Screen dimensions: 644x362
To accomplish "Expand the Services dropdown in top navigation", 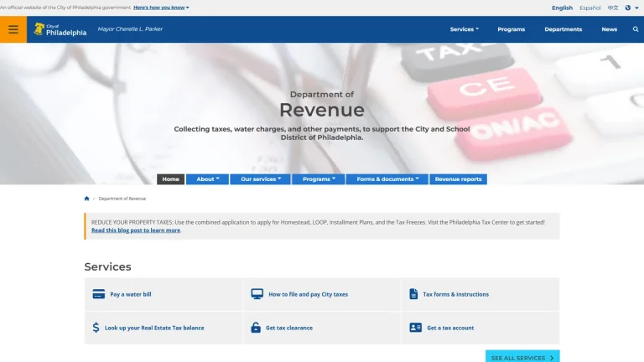I will click(464, 29).
